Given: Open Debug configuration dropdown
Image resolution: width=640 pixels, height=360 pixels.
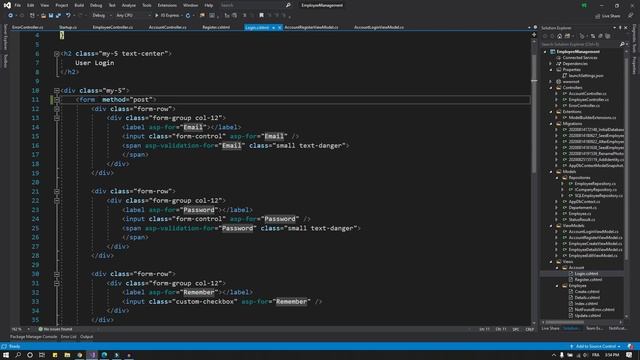Looking at the screenshot, I should (x=101, y=16).
